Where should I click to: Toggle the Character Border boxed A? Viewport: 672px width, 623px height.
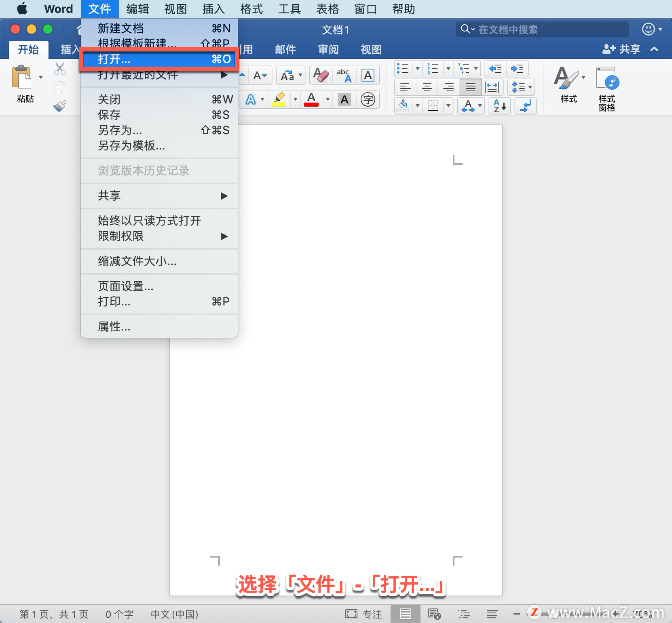tap(368, 75)
